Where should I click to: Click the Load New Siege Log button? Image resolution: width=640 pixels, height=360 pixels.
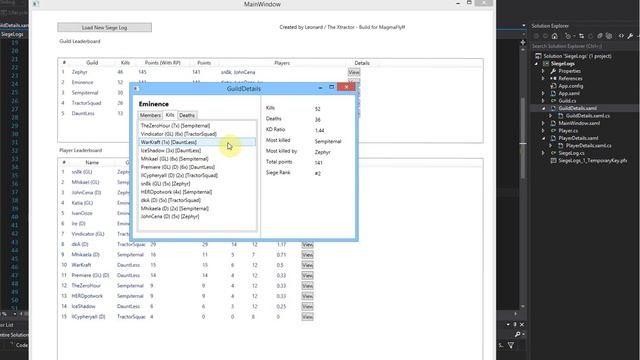104,27
